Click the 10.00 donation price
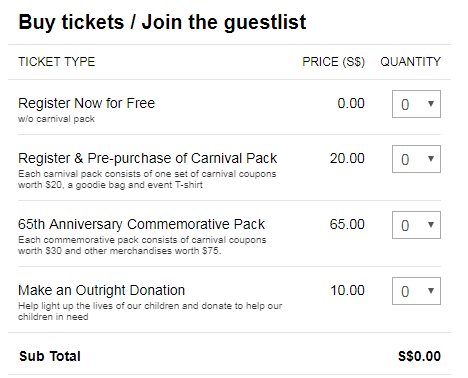The width and height of the screenshot is (468, 378). tap(347, 290)
